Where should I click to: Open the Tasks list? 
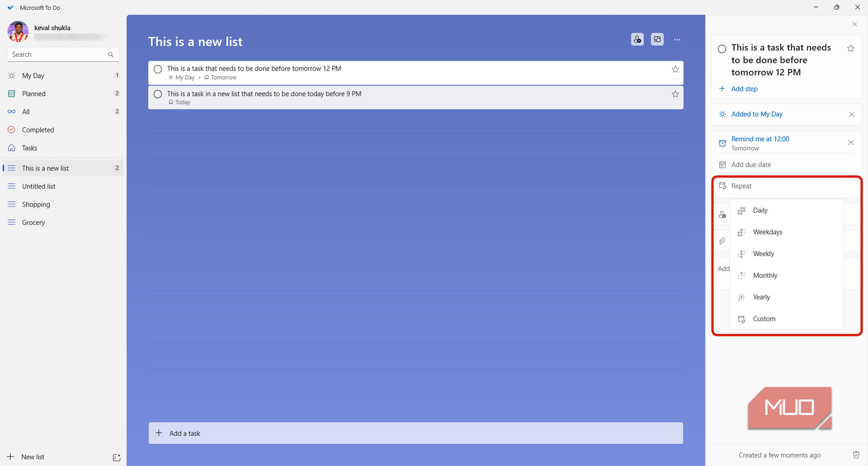coord(62,148)
